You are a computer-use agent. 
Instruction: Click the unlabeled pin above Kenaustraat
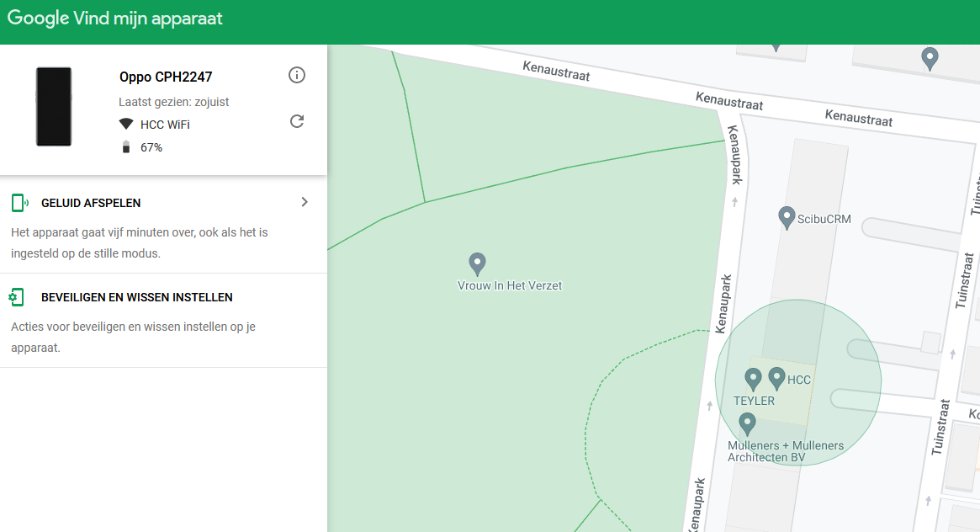coord(930,58)
